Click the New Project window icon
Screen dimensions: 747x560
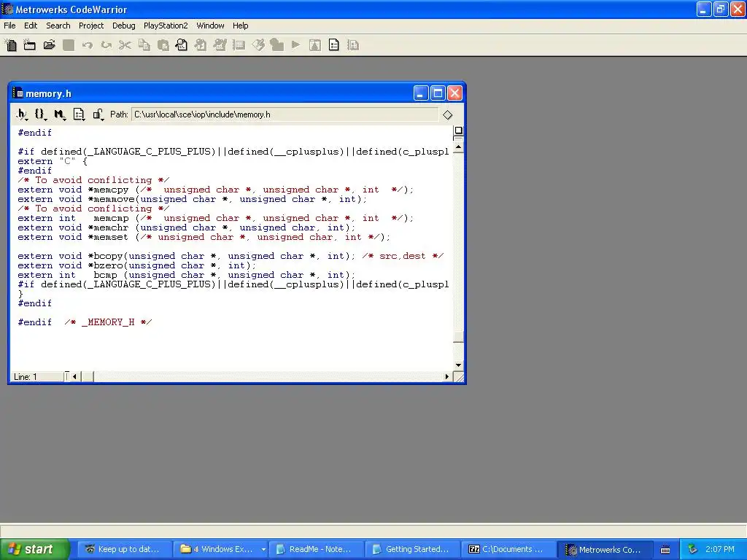[29, 45]
